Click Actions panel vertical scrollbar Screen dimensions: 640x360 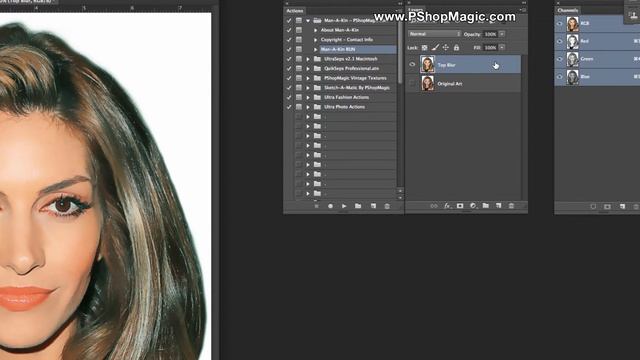click(400, 53)
